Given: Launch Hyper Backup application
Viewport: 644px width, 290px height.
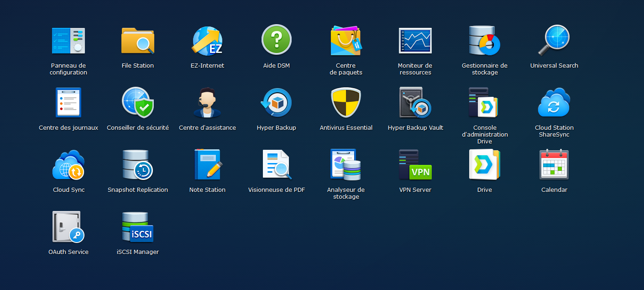Looking at the screenshot, I should click(277, 103).
